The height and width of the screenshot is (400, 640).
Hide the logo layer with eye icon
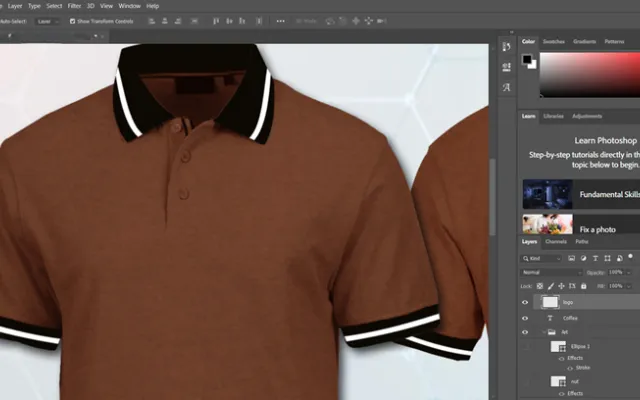[526, 302]
